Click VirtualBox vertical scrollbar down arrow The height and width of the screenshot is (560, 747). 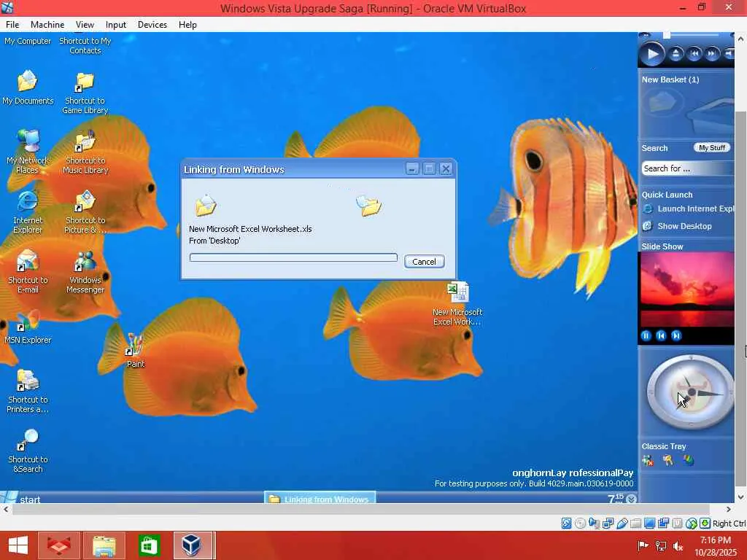pyautogui.click(x=741, y=497)
